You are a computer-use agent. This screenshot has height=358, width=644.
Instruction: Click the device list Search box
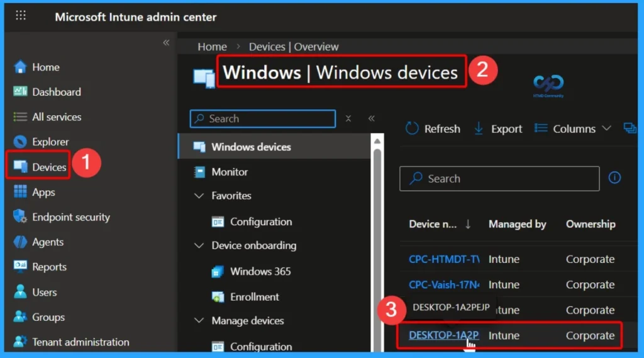click(499, 179)
